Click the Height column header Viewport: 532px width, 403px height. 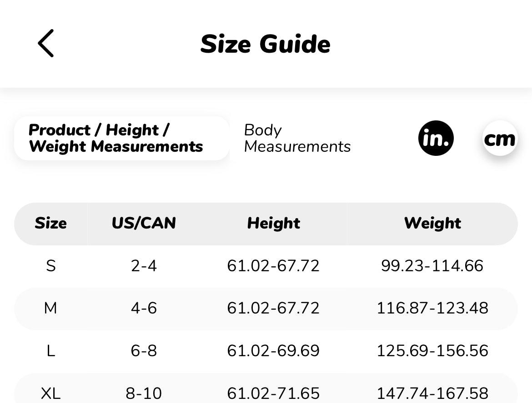[x=273, y=223]
